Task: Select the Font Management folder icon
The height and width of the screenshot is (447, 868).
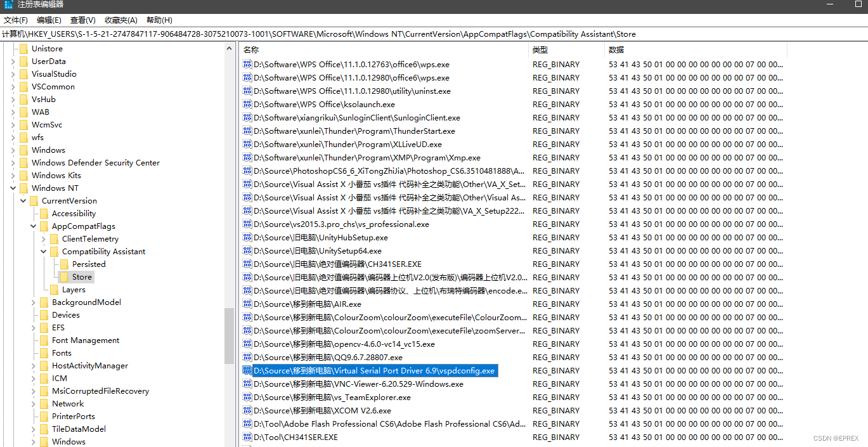Action: click(x=44, y=340)
